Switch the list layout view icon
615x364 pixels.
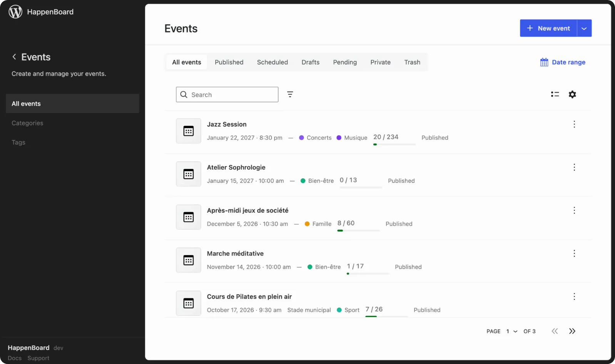tap(555, 94)
